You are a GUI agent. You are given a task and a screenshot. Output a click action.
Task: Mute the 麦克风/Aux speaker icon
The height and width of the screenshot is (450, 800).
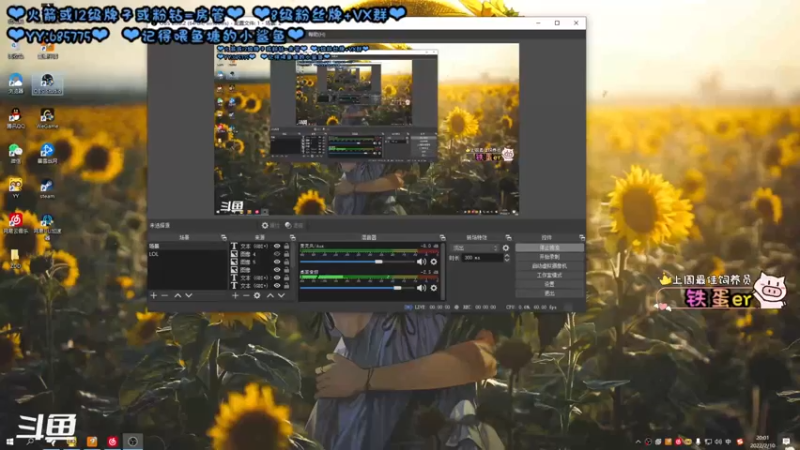(x=421, y=262)
